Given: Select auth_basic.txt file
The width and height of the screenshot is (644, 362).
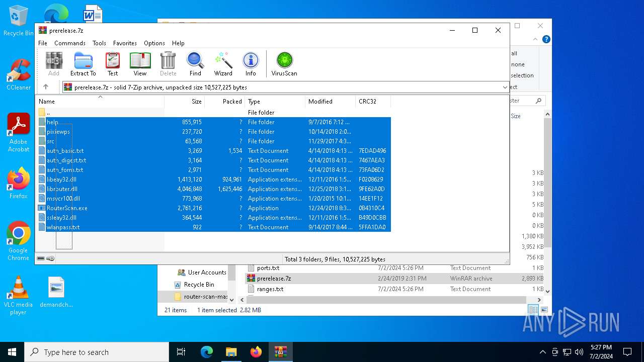Looking at the screenshot, I should coord(213,151).
